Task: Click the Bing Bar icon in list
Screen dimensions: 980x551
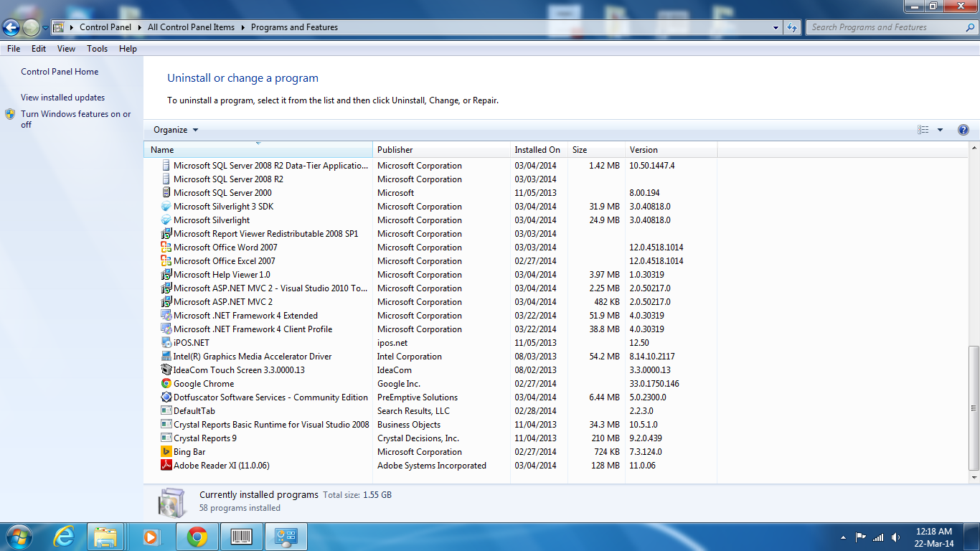Action: 166,452
